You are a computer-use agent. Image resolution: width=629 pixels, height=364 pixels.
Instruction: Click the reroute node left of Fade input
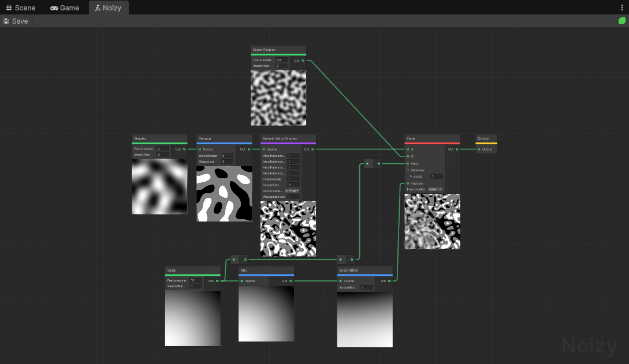tap(373, 163)
